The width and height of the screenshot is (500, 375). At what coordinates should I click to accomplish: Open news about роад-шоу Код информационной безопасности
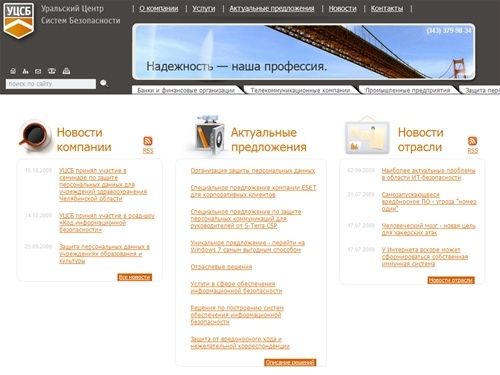pyautogui.click(x=107, y=222)
